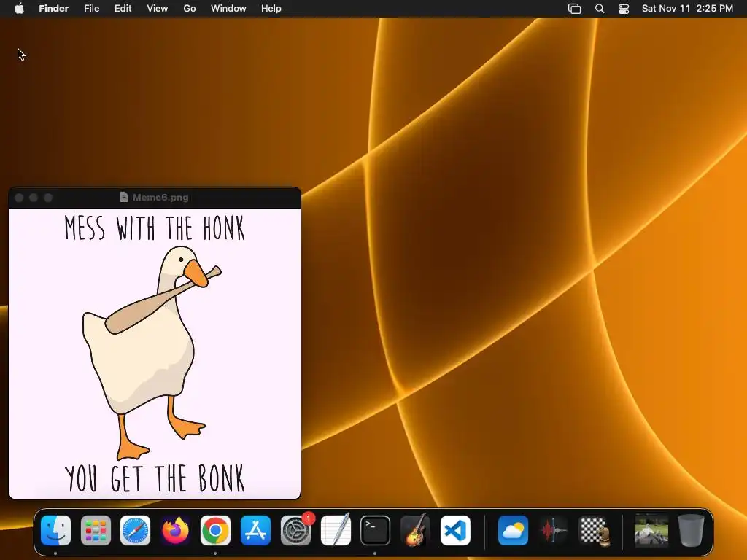Launch Firefox from the Dock

point(175,530)
